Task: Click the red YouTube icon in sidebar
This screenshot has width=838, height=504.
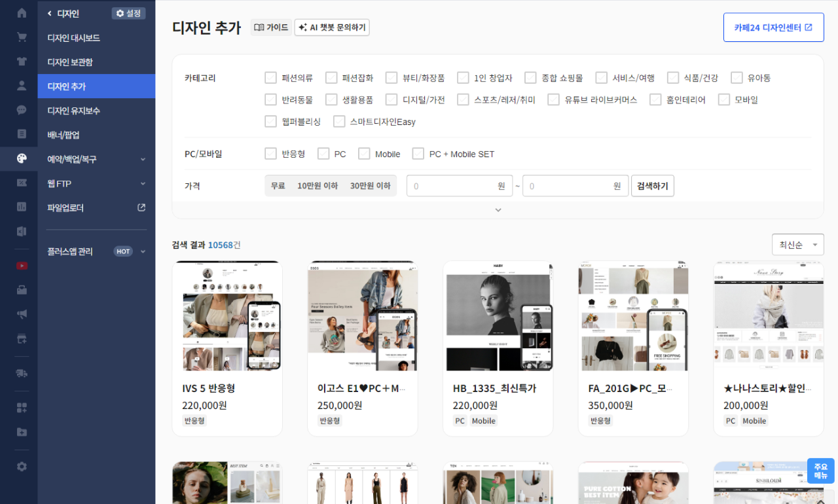Action: [x=22, y=266]
